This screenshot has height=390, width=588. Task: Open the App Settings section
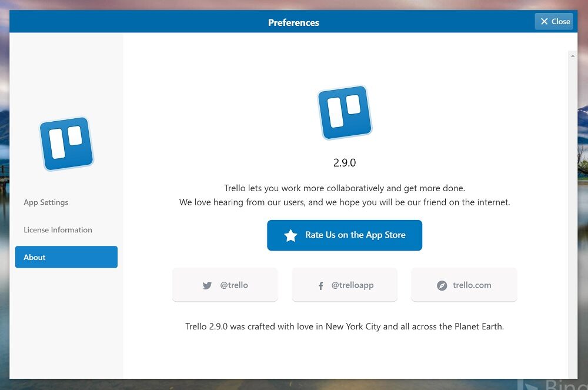[45, 202]
